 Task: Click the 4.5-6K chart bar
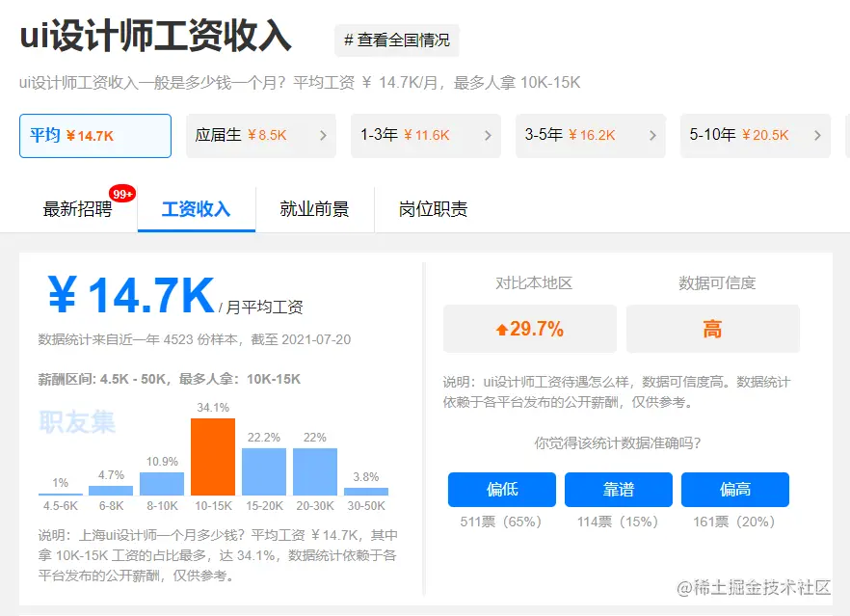point(60,494)
